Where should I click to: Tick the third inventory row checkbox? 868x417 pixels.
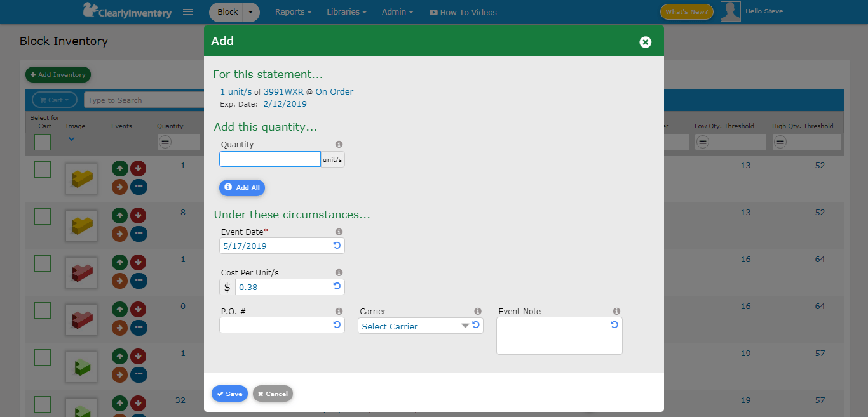coord(43,263)
